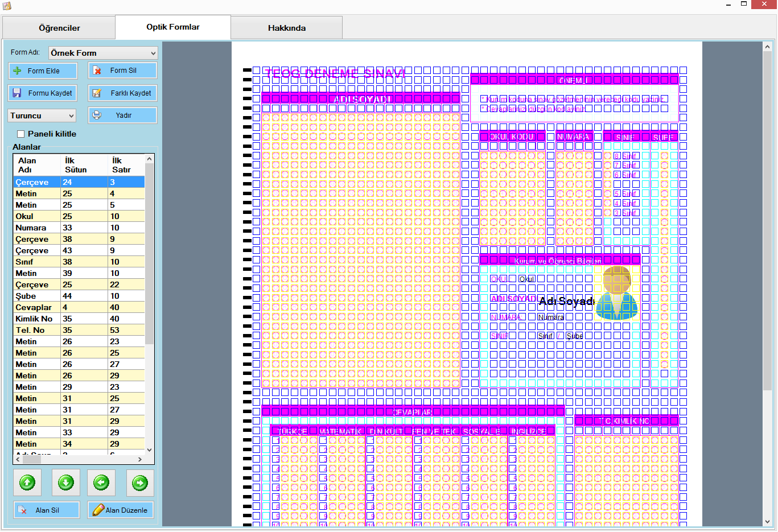Viewport: 778px width, 532px height.
Task: Click the green right arrow button
Action: click(140, 483)
